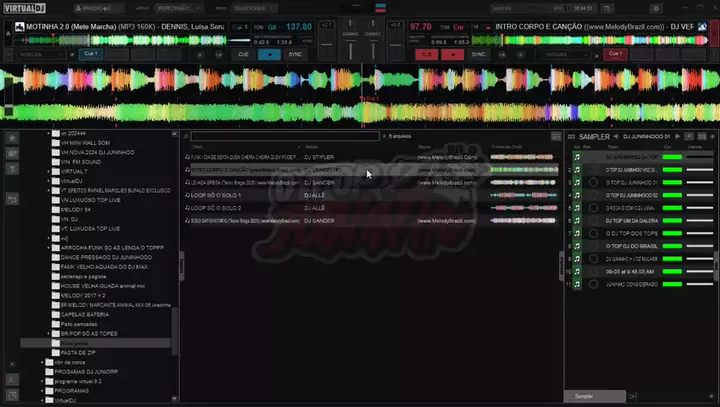Switch to the Sampler tab at bottom
The height and width of the screenshot is (407, 720).
point(594,396)
